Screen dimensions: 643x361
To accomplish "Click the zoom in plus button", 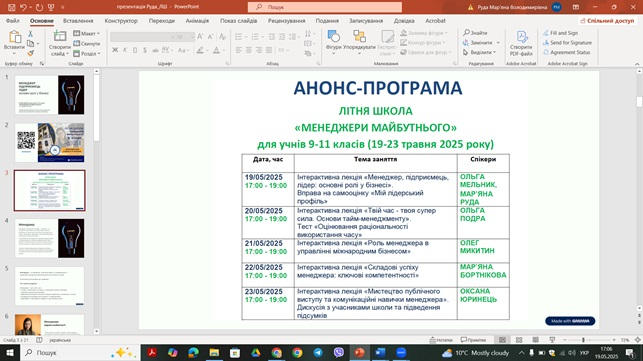I will (x=614, y=340).
